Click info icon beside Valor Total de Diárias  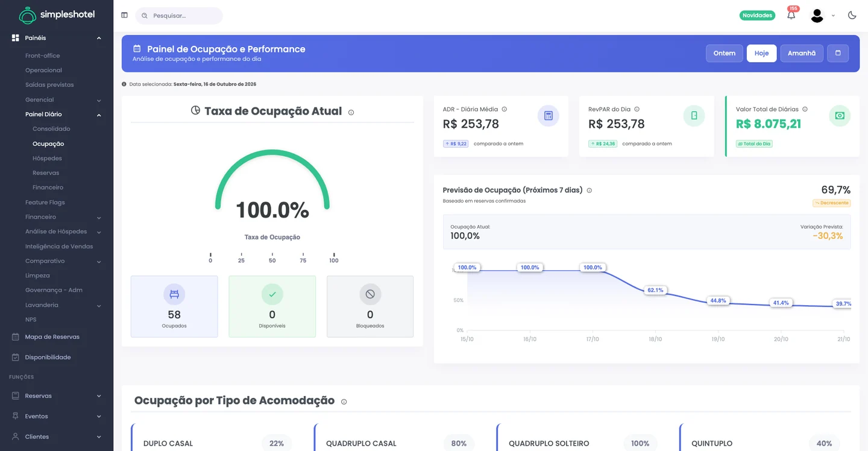[x=805, y=109]
